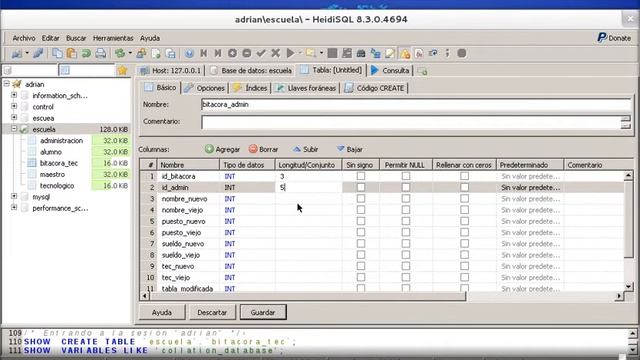This screenshot has height=360, width=640.
Task: Click the binoculars find toolbar icon
Action: click(361, 53)
